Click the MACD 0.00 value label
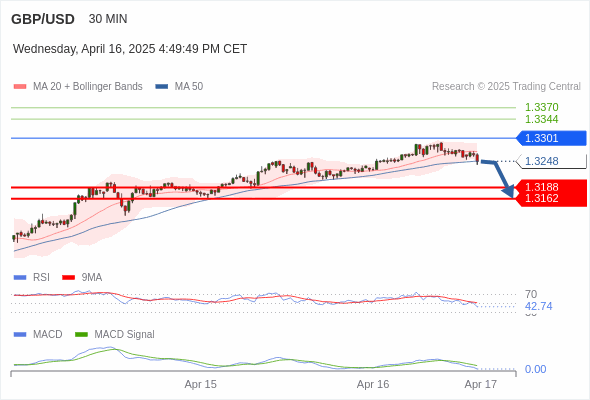This screenshot has height=400, width=590. 535,369
